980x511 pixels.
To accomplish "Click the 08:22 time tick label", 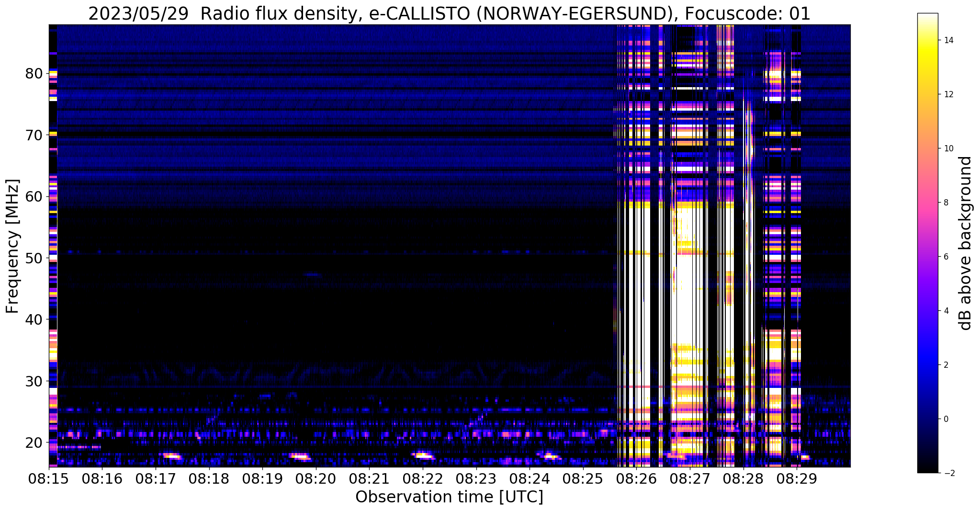I will coord(423,479).
